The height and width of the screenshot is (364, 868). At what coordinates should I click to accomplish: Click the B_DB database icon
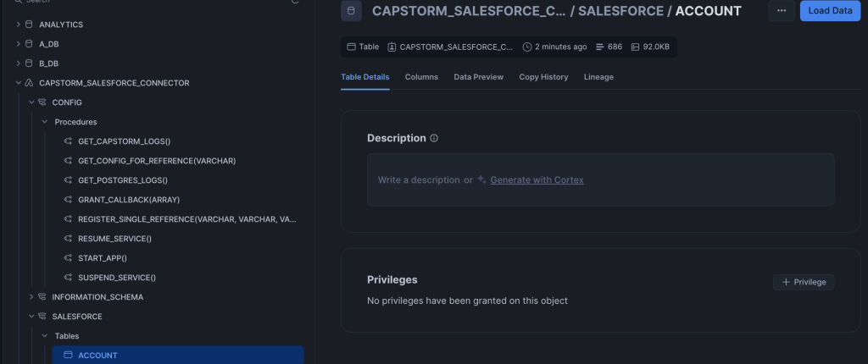30,63
